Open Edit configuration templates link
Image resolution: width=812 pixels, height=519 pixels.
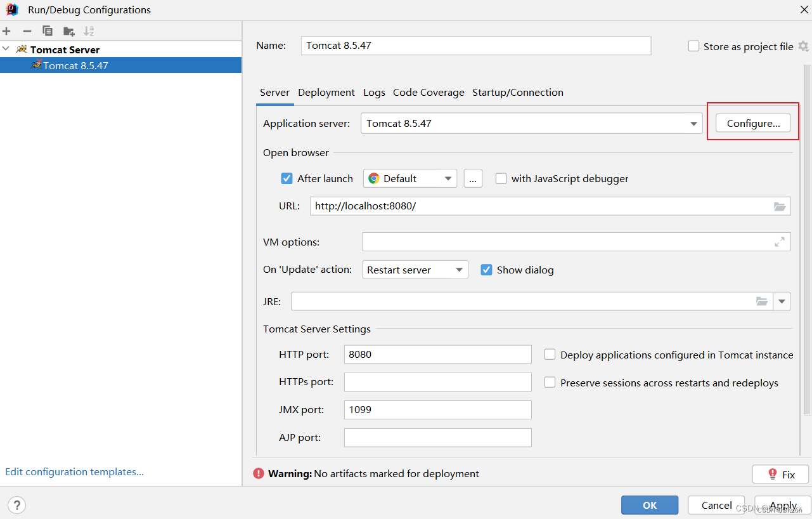coord(74,471)
